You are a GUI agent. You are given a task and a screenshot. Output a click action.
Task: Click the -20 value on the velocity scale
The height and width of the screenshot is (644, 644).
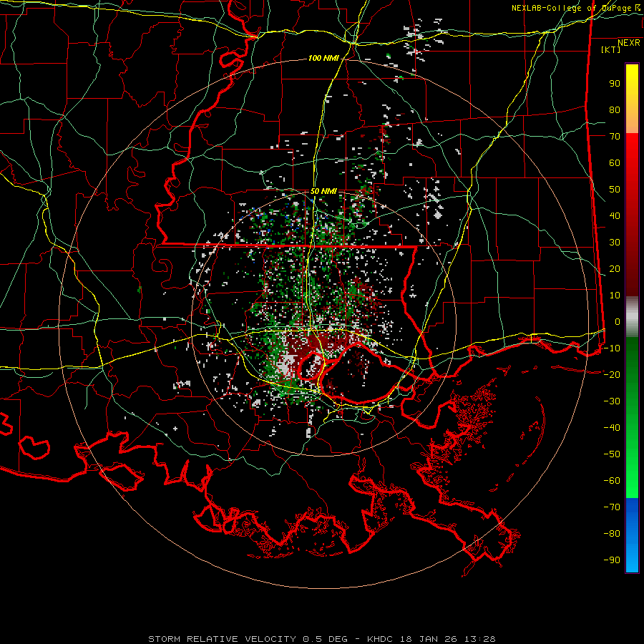click(612, 374)
